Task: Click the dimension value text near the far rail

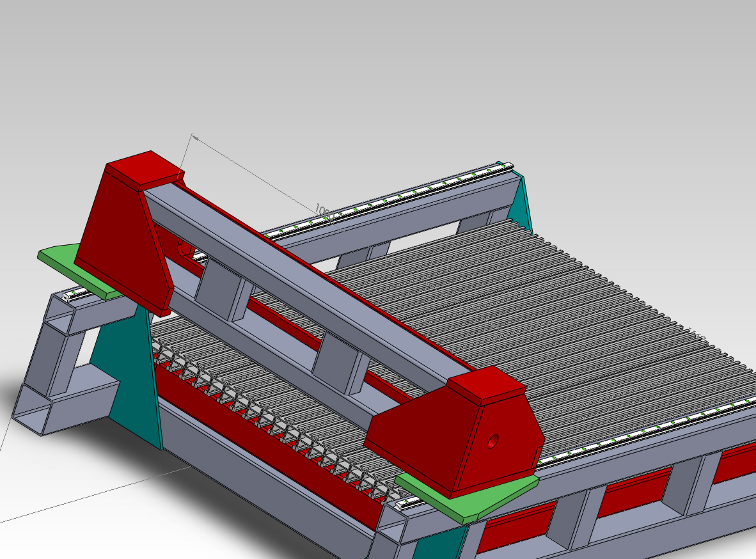Action: tap(322, 210)
